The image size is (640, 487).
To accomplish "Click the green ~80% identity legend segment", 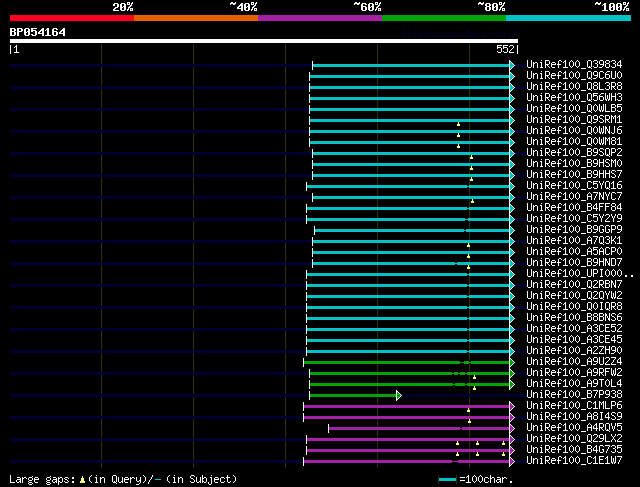I will [x=443, y=18].
